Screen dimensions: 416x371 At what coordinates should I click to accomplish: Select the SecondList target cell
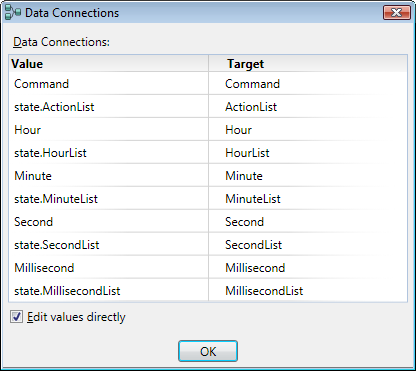(308, 245)
